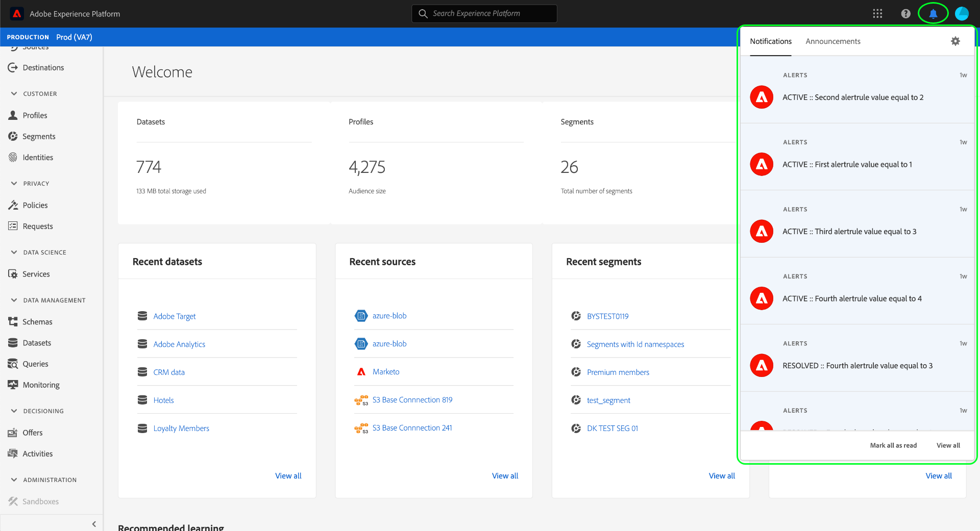Collapse the DATA MANAGEMENT section
This screenshot has height=531, width=980.
pos(14,300)
